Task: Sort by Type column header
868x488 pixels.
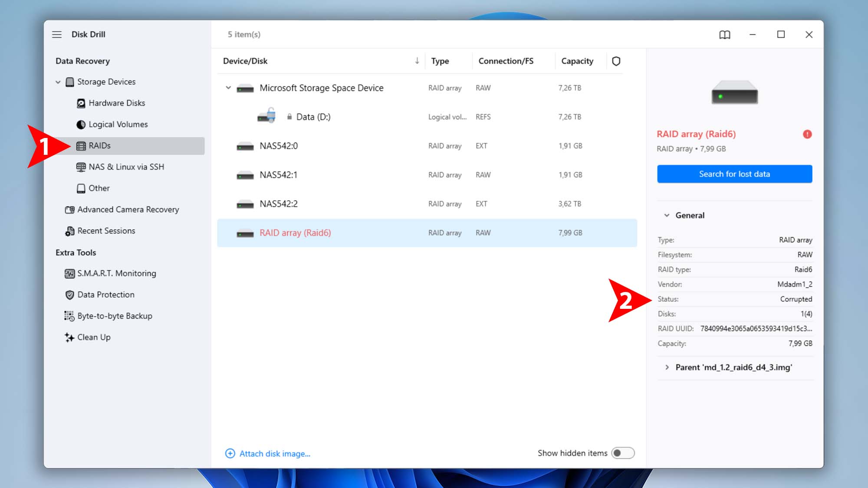Action: [x=440, y=61]
